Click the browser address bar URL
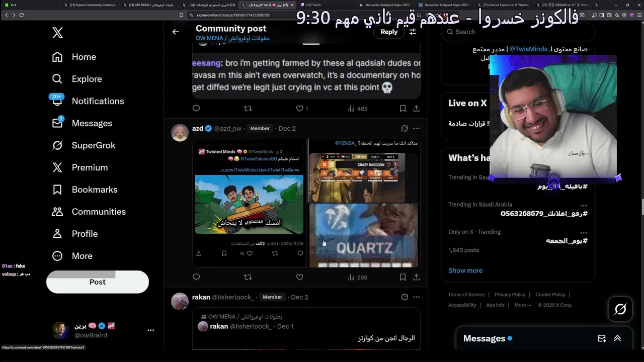Viewport: 644px width, 362px height. 233,15
